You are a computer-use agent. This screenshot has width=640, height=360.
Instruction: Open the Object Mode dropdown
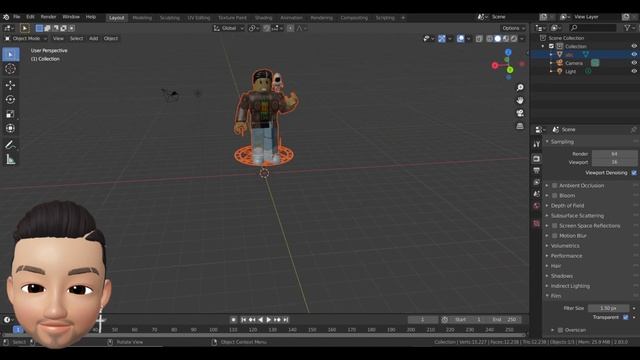pyautogui.click(x=26, y=38)
